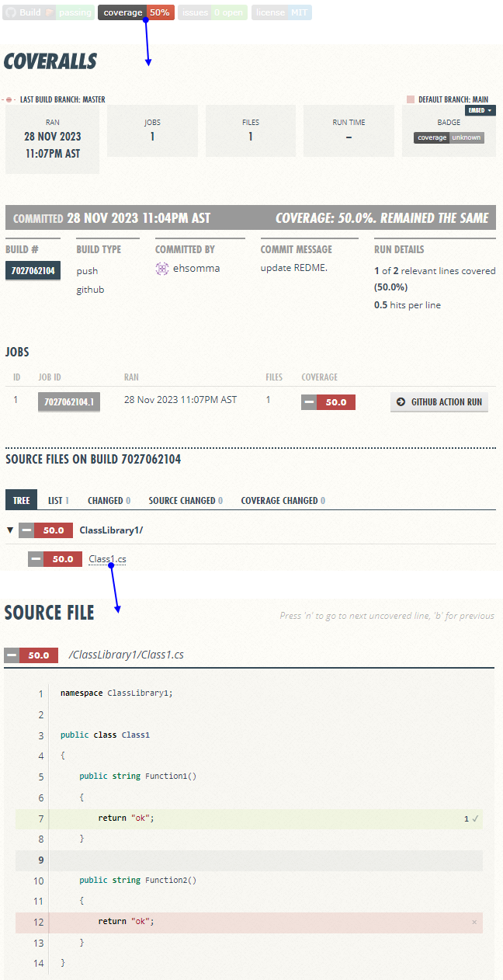Click "public class Class1" on line 3
This screenshot has width=503, height=980.
click(105, 735)
